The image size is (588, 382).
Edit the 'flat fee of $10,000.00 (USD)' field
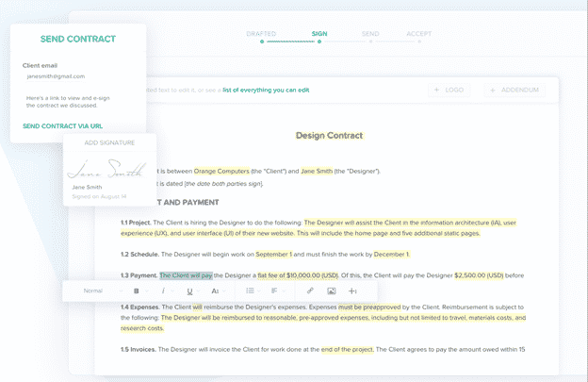(298, 275)
